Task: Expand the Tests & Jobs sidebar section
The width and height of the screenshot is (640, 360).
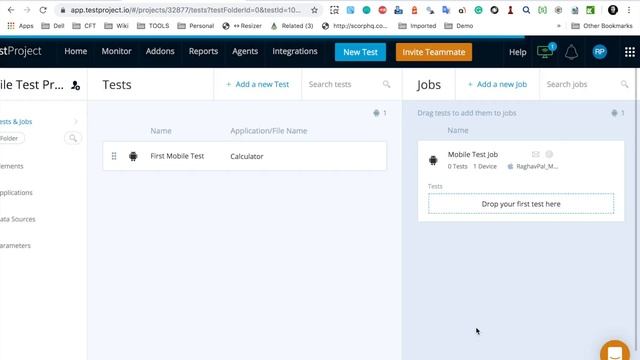Action: 76,121
